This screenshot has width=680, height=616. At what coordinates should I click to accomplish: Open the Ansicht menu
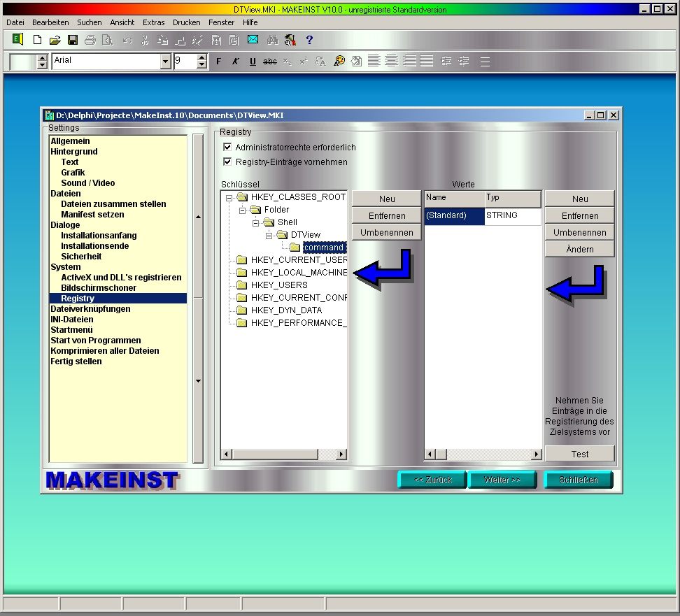(122, 22)
